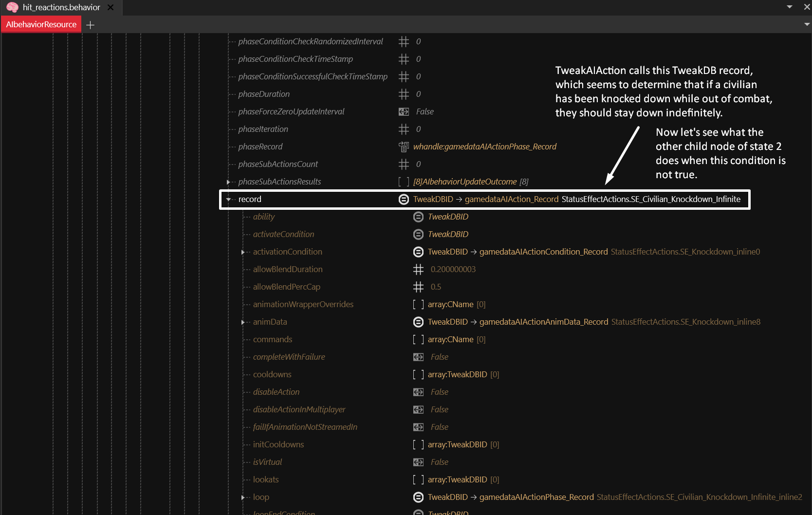The width and height of the screenshot is (812, 515).
Task: Click the TweakDBID icon beside ability
Action: coord(418,217)
